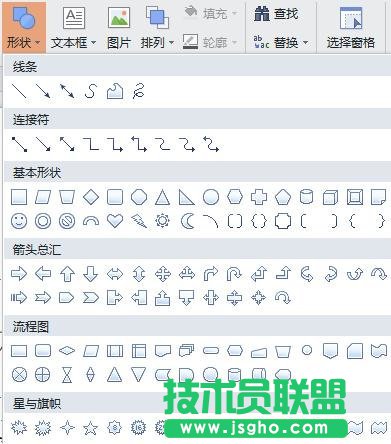Select the flowchart collate hourglass
391x444 pixels.
point(67,375)
